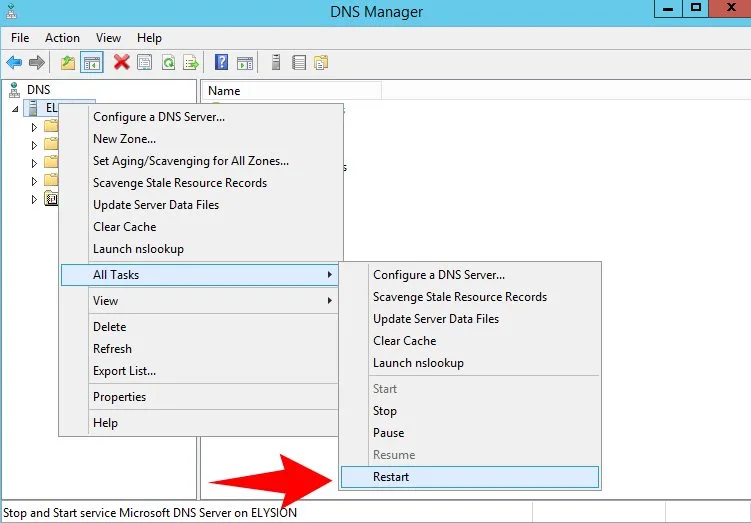Click the blue Back arrow in toolbar
Viewport: 751px width, 523px height.
14,62
